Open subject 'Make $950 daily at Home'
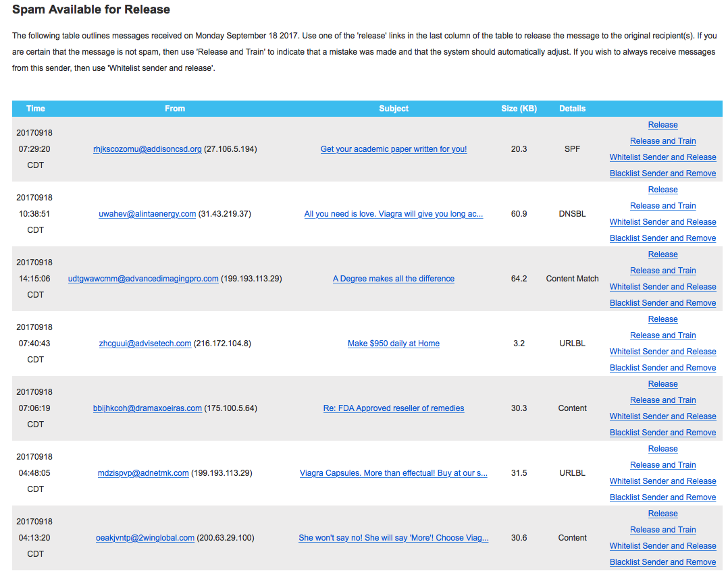 point(394,344)
